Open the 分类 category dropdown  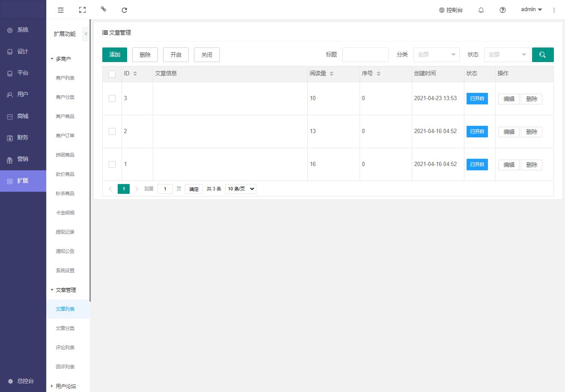[436, 55]
